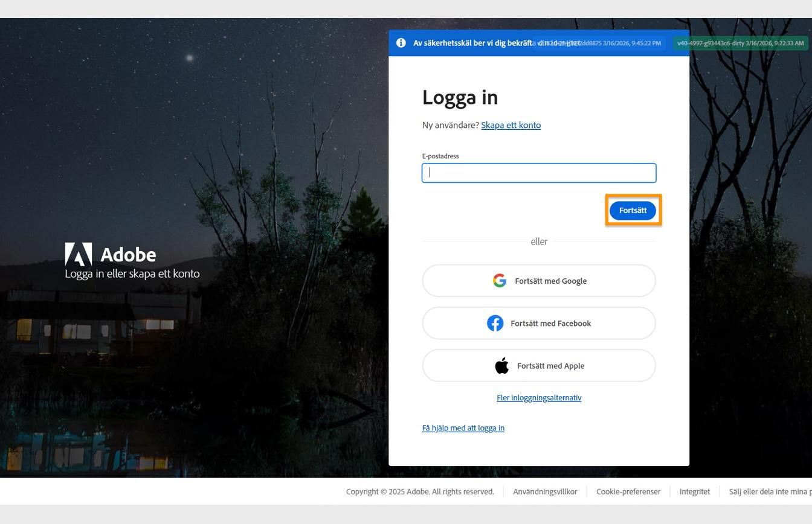
Task: Click the Adobe logo icon
Action: click(77, 254)
